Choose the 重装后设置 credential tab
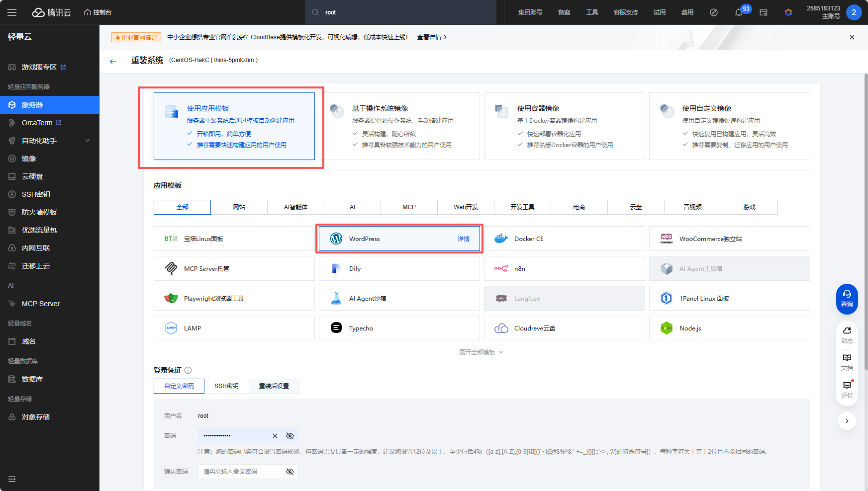 coord(274,386)
